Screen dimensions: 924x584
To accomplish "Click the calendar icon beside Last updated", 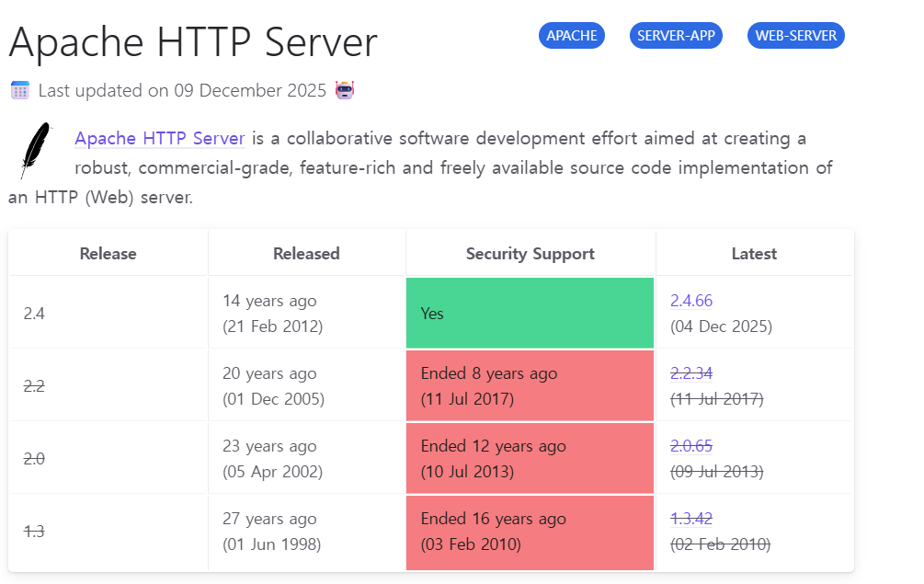I will pyautogui.click(x=19, y=90).
